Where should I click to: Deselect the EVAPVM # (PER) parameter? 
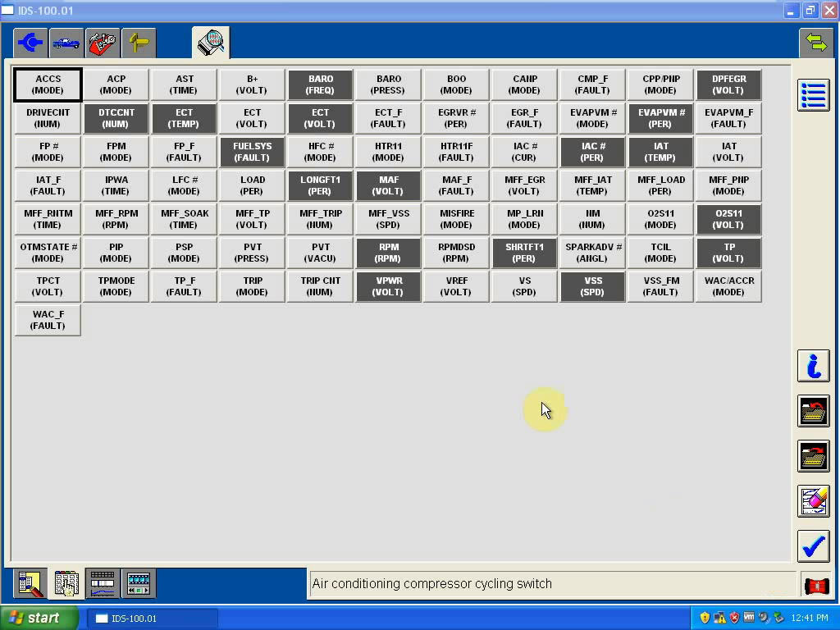tap(660, 118)
